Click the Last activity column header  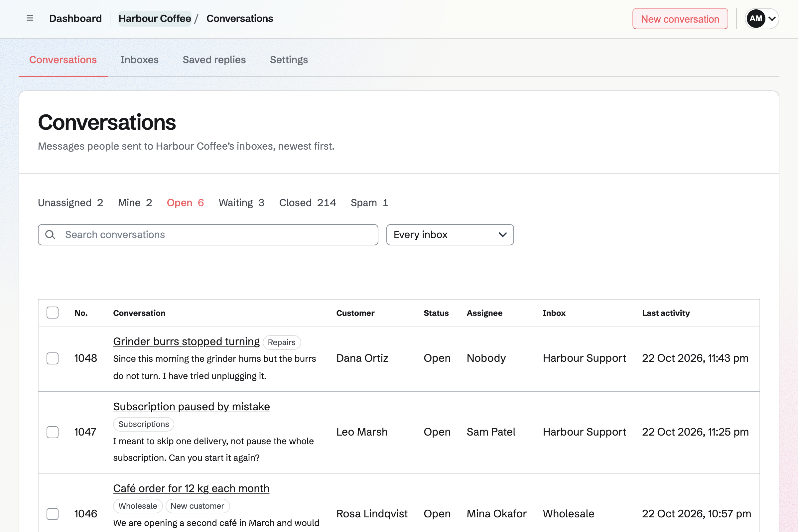(666, 313)
